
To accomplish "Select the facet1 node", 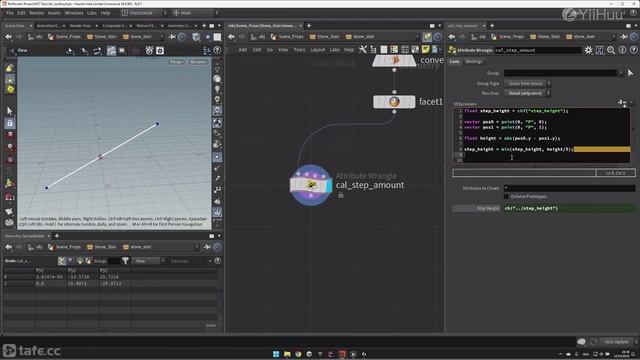I will [x=394, y=102].
